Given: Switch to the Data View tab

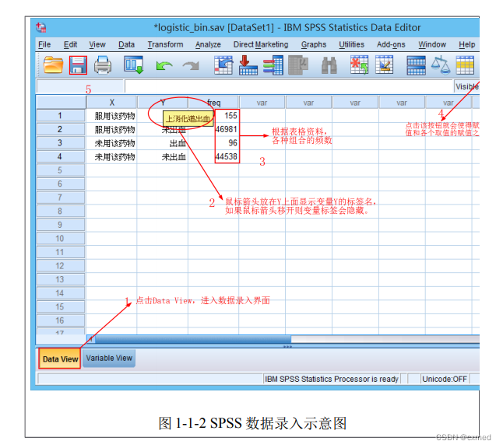Looking at the screenshot, I should pos(60,359).
